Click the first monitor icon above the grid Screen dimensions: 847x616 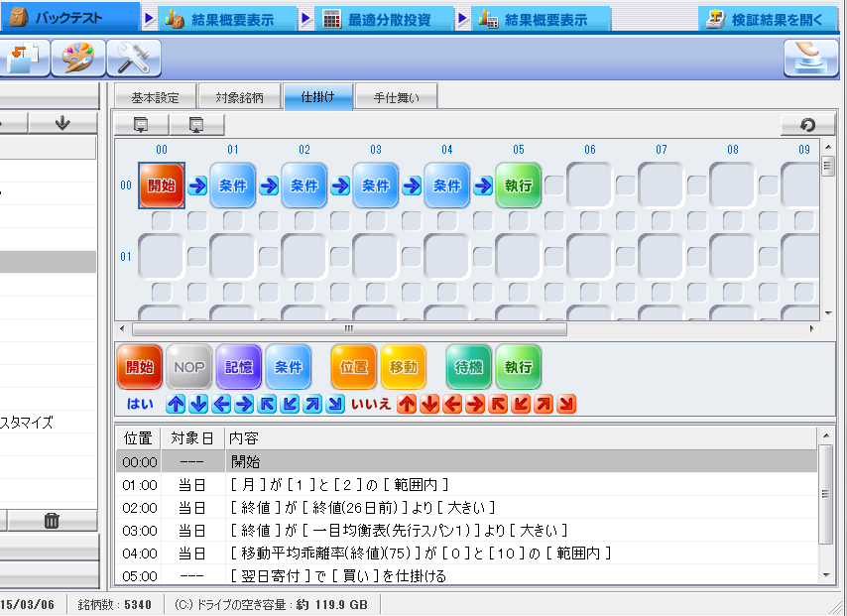click(141, 125)
